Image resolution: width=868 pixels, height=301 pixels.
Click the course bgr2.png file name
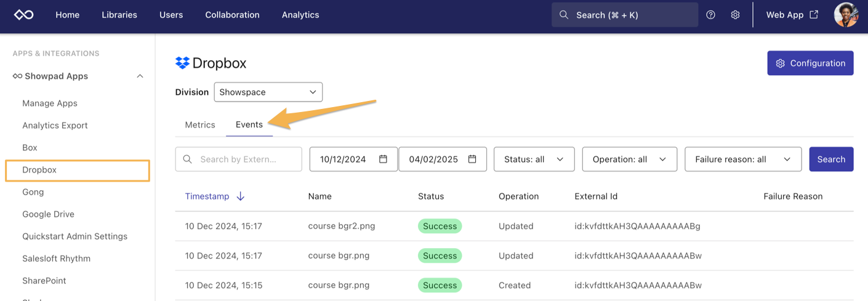pyautogui.click(x=342, y=226)
